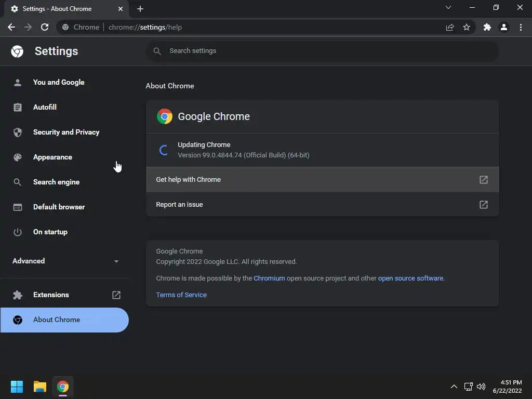Open Extensions from the sidebar
This screenshot has height=399, width=532.
[64, 295]
